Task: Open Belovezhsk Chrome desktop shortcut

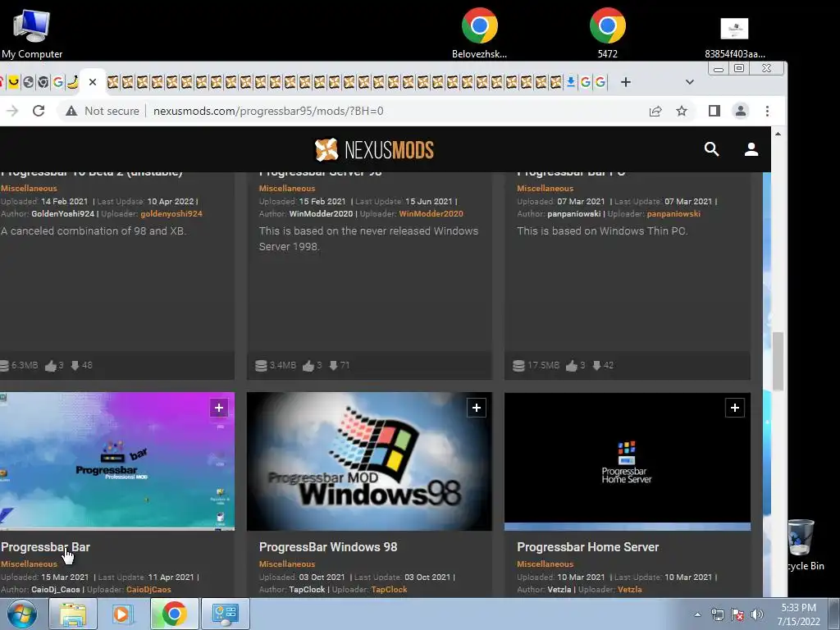Action: pos(479,33)
